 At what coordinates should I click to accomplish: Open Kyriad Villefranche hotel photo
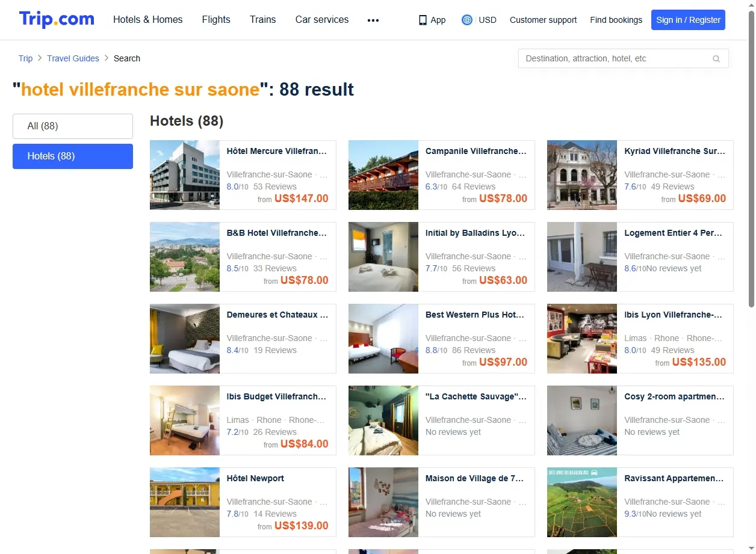[x=582, y=175]
